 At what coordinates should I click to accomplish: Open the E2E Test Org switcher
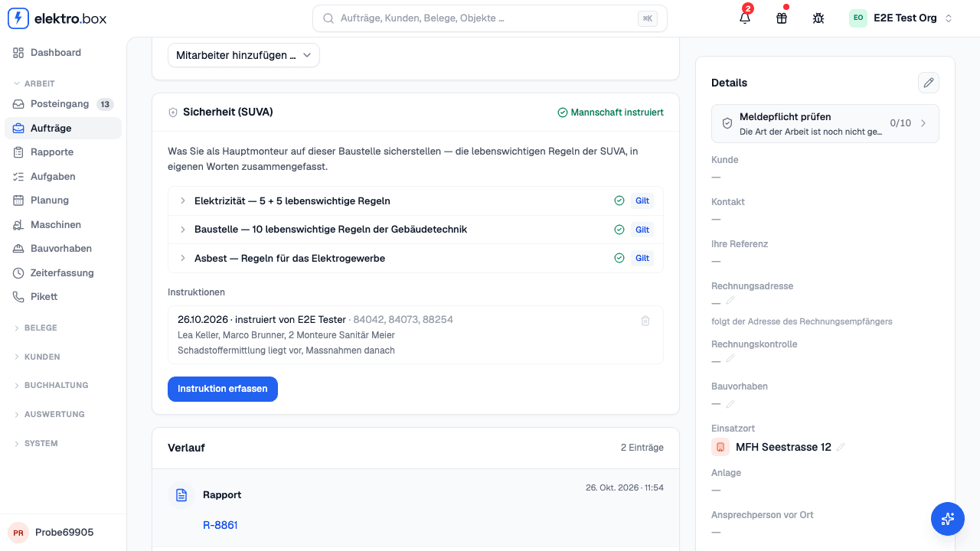pos(901,18)
